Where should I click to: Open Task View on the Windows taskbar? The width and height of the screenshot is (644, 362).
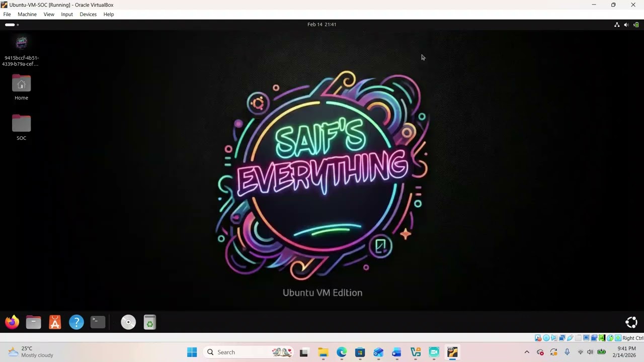point(304,352)
